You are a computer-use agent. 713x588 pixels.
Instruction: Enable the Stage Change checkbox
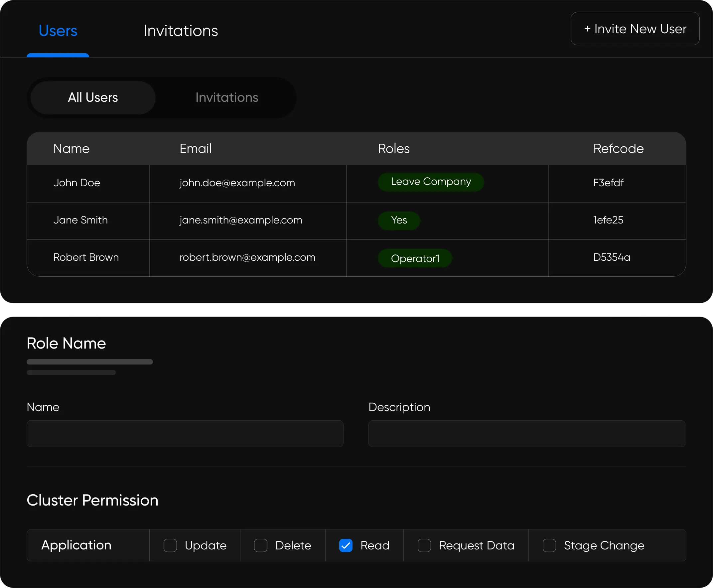pos(549,545)
